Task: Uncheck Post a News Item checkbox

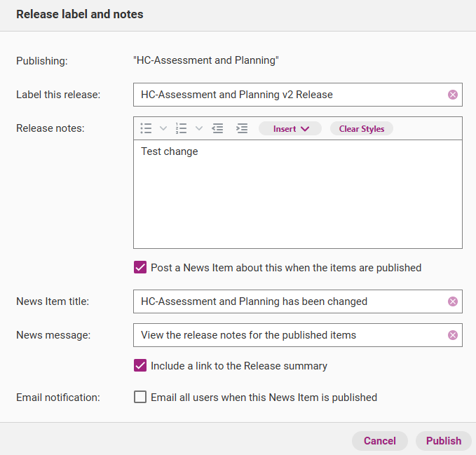Action: tap(140, 268)
